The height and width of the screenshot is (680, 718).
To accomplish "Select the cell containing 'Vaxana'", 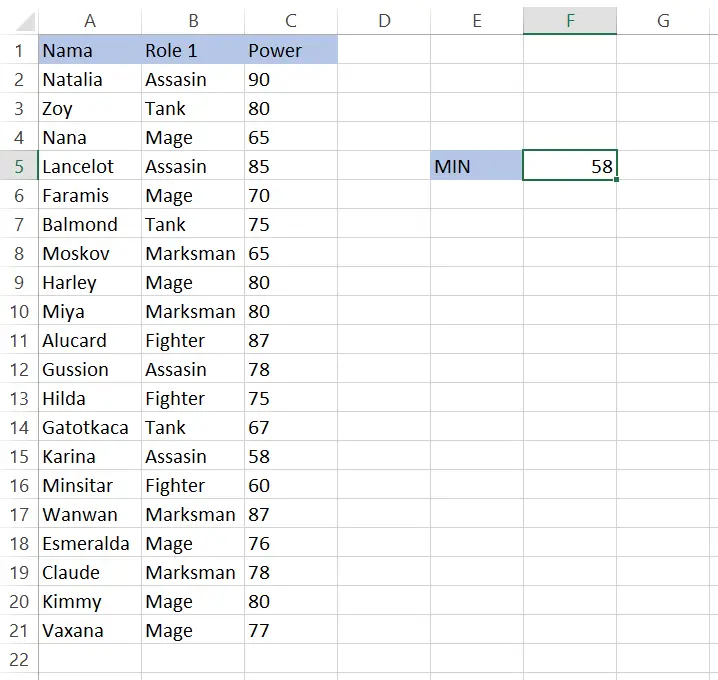I will tap(90, 630).
